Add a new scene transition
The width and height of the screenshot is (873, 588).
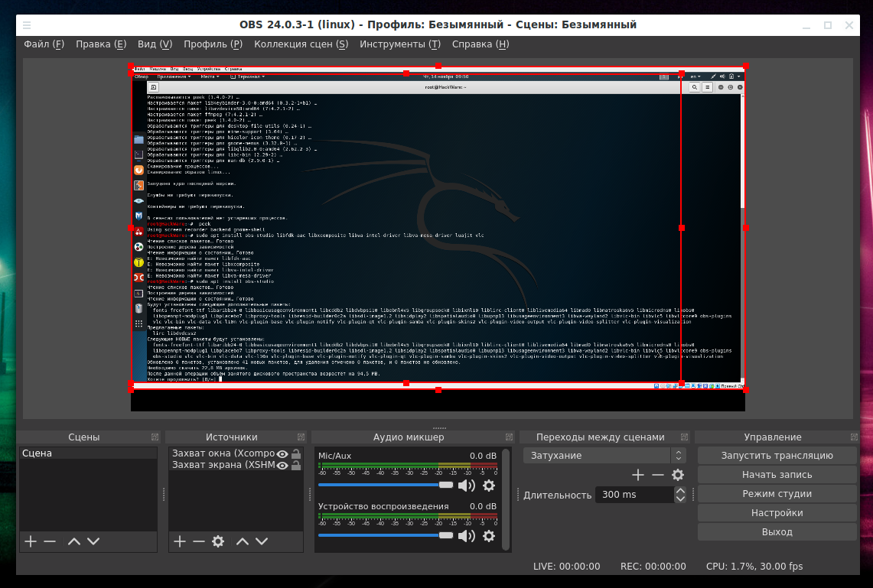coord(638,475)
